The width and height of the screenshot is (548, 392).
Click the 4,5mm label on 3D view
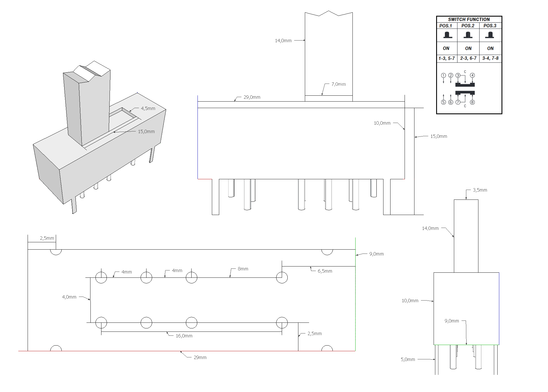click(148, 108)
